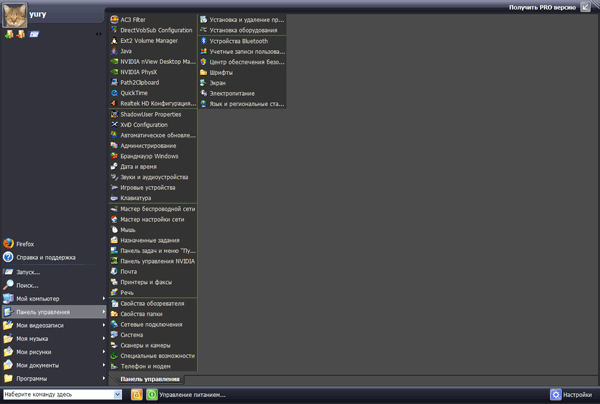Click the Настройки gear icon
This screenshot has height=404, width=600.
pyautogui.click(x=556, y=394)
